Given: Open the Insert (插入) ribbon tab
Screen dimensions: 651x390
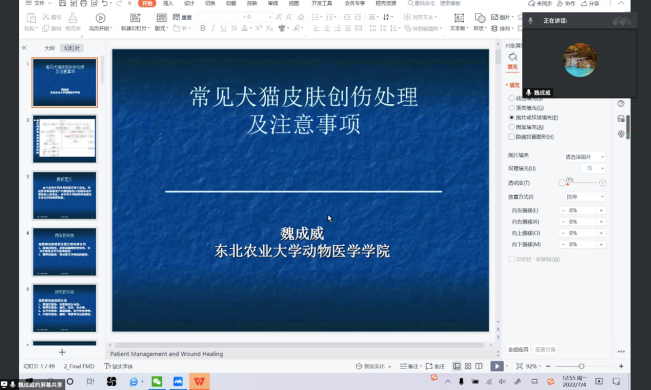Looking at the screenshot, I should [x=168, y=3].
